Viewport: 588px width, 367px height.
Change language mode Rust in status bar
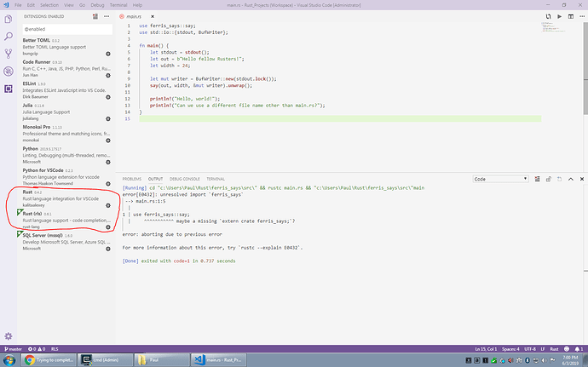[x=554, y=349]
